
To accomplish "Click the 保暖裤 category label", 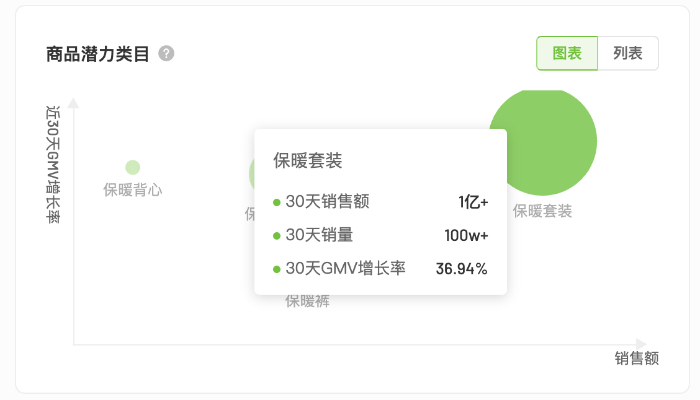I will tap(307, 301).
